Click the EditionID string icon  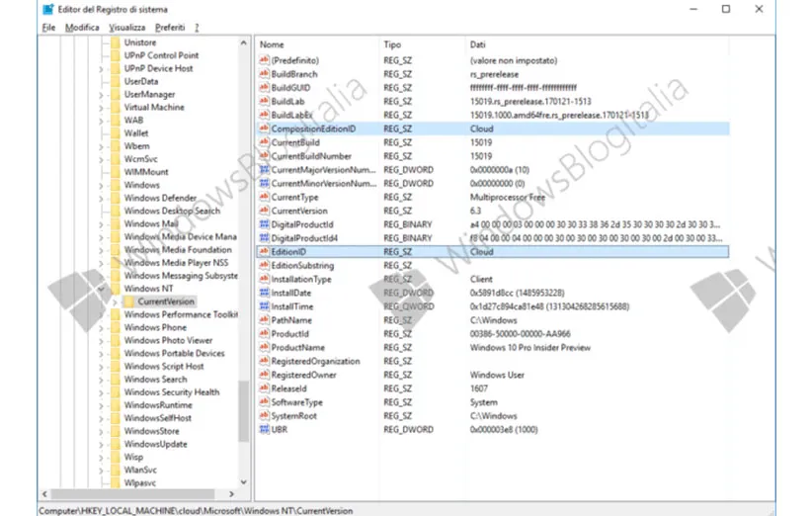click(264, 252)
